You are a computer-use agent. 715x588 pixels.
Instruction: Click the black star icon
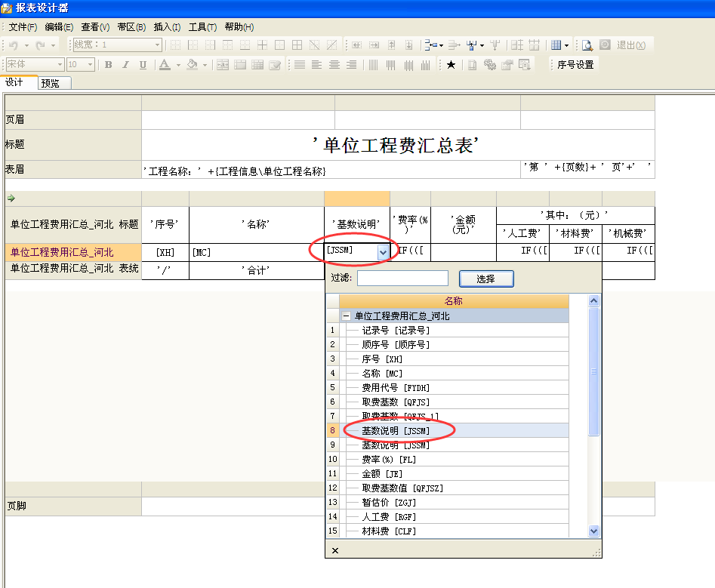(x=451, y=65)
